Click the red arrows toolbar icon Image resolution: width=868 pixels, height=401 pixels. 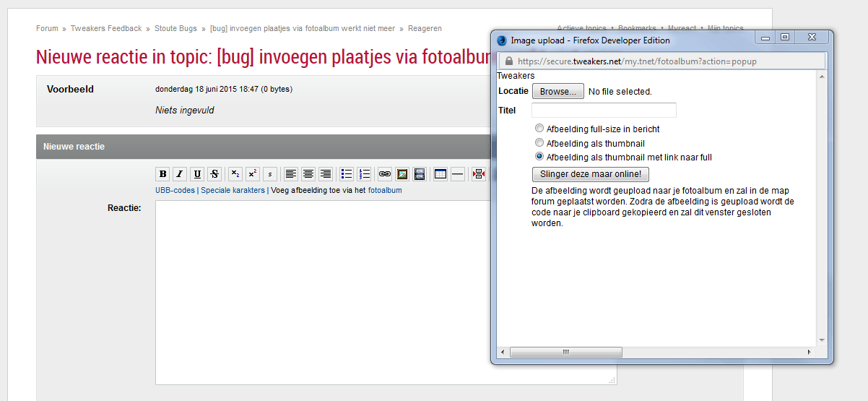click(x=479, y=174)
